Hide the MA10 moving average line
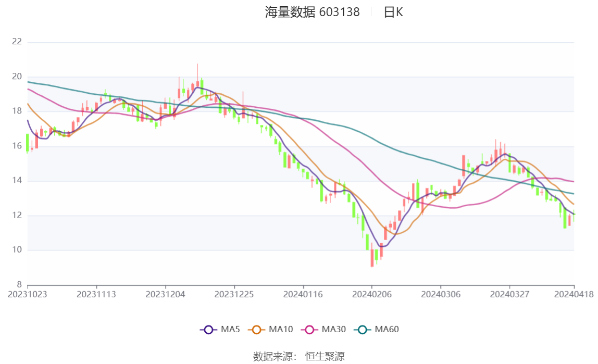This screenshot has width=598, height=364. [x=271, y=329]
